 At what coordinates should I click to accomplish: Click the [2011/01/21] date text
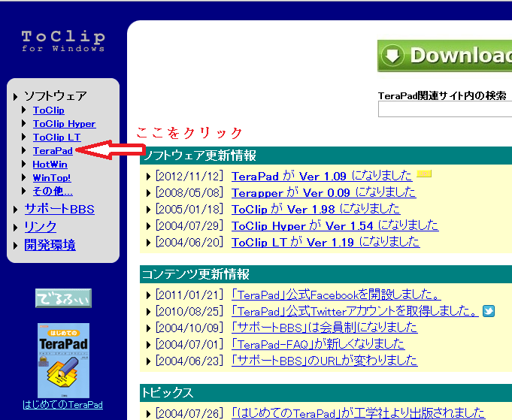tap(189, 295)
